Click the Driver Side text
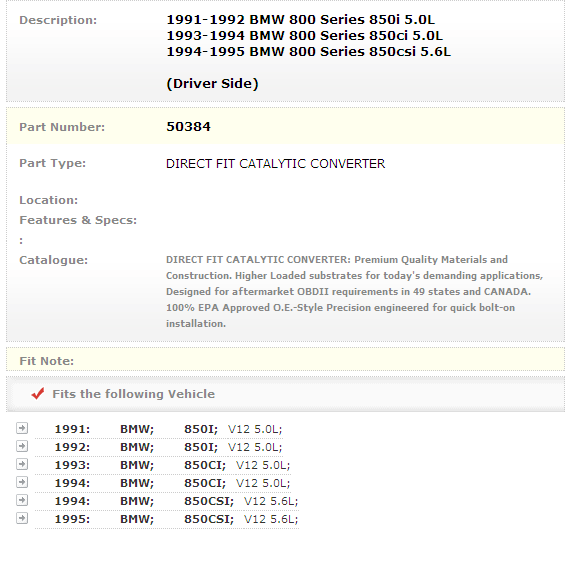Image resolution: width=570 pixels, height=572 pixels. (x=212, y=84)
